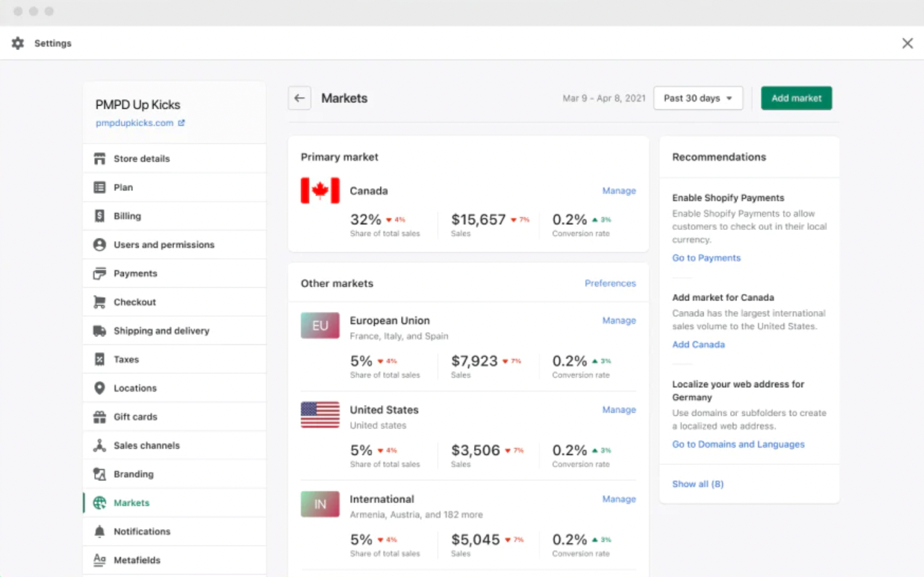Click the United States flag thumbnail
924x577 pixels.
(320, 415)
